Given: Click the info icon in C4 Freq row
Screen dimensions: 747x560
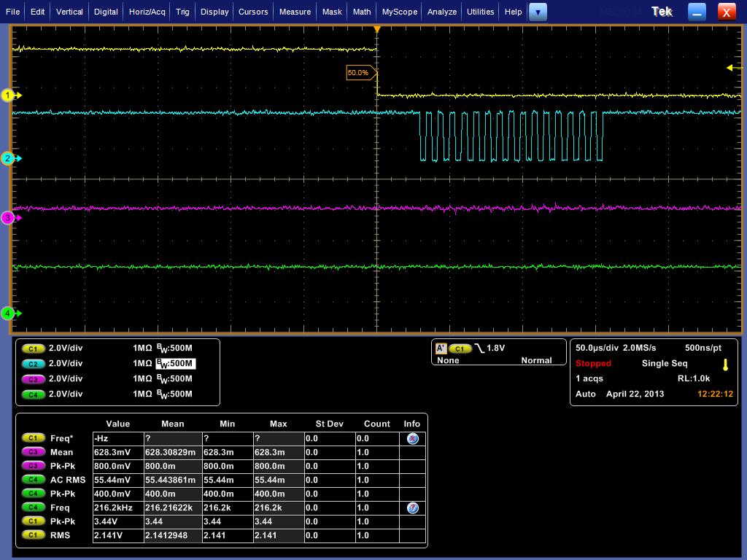Looking at the screenshot, I should pyautogui.click(x=412, y=507).
